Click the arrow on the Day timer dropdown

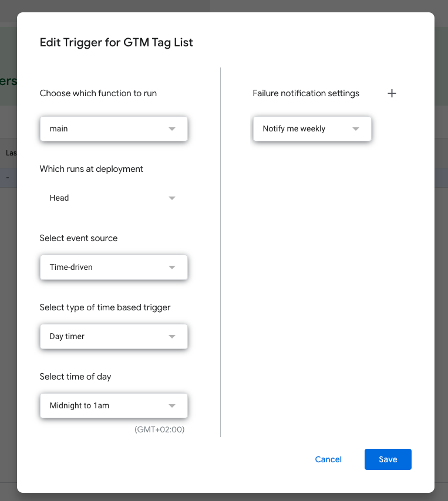[172, 337]
